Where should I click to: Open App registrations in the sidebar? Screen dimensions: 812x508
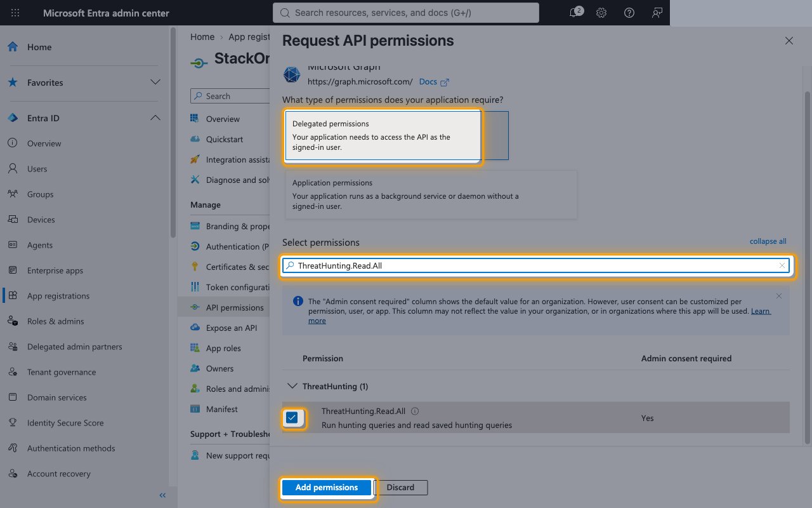click(58, 296)
